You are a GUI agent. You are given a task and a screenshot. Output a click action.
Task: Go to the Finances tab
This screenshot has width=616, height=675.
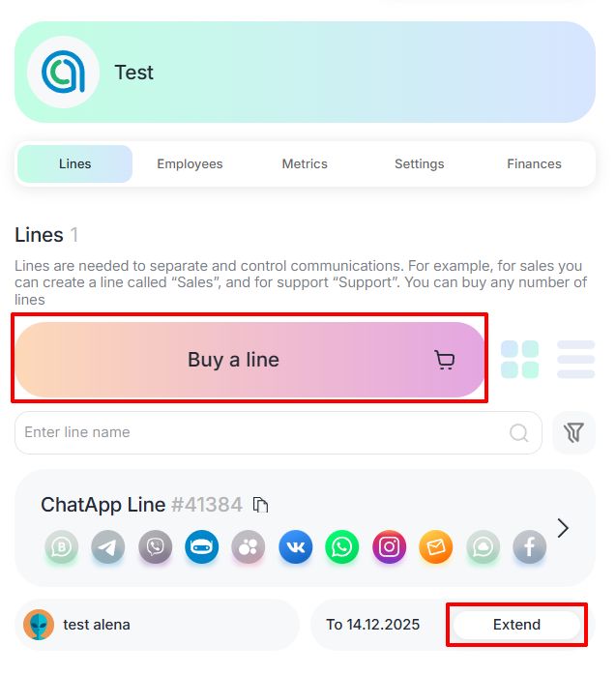point(534,164)
